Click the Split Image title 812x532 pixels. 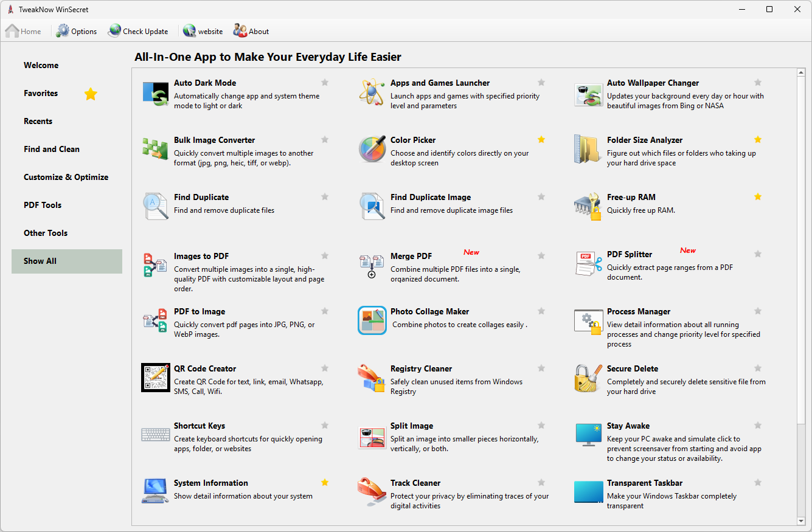coord(412,426)
